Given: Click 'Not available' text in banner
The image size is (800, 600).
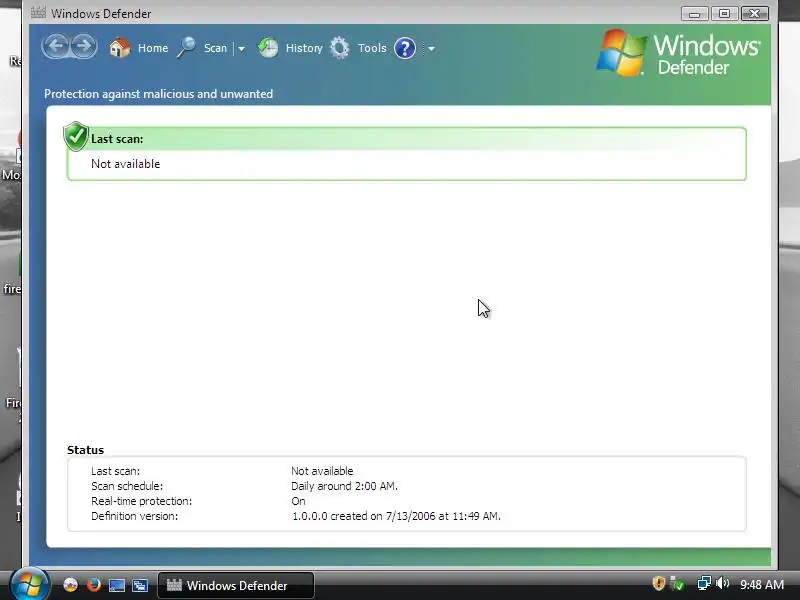Looking at the screenshot, I should click(x=126, y=164).
